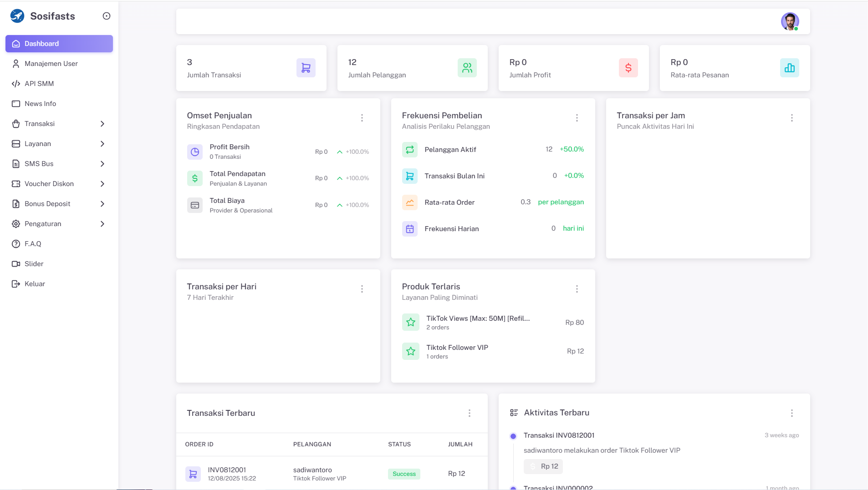Click the JUMLAH column header
The image size is (868, 490).
(460, 445)
